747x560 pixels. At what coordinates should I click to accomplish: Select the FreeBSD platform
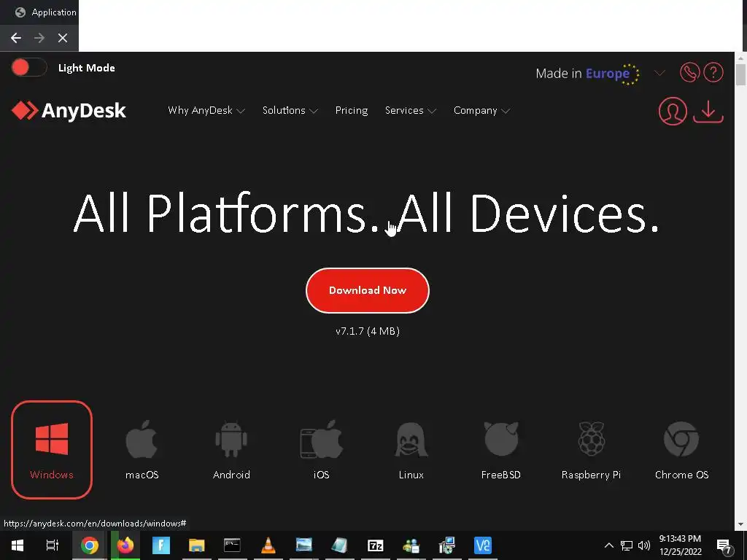coord(501,449)
